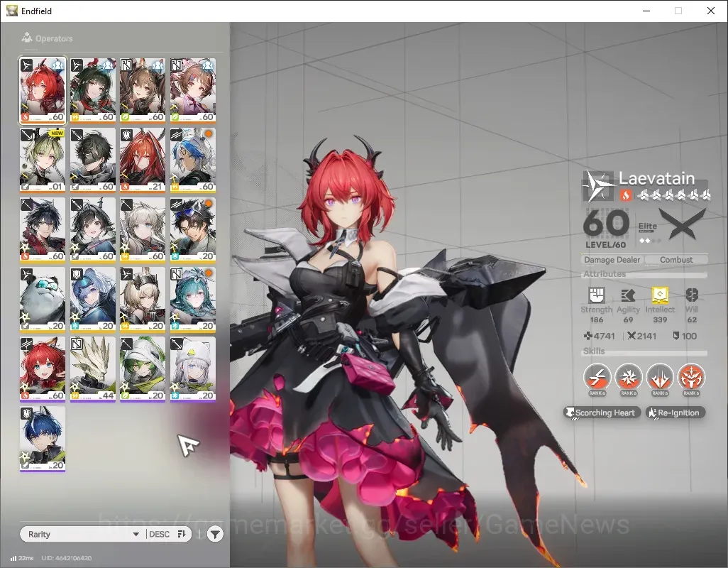728x568 pixels.
Task: Select the black-haired masked operator portrait
Action: (93, 160)
